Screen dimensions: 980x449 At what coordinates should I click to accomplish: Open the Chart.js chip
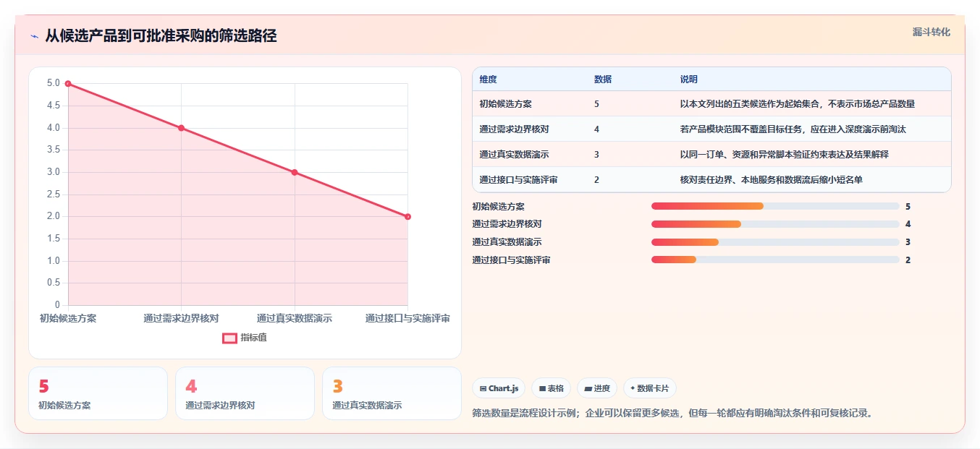(499, 388)
